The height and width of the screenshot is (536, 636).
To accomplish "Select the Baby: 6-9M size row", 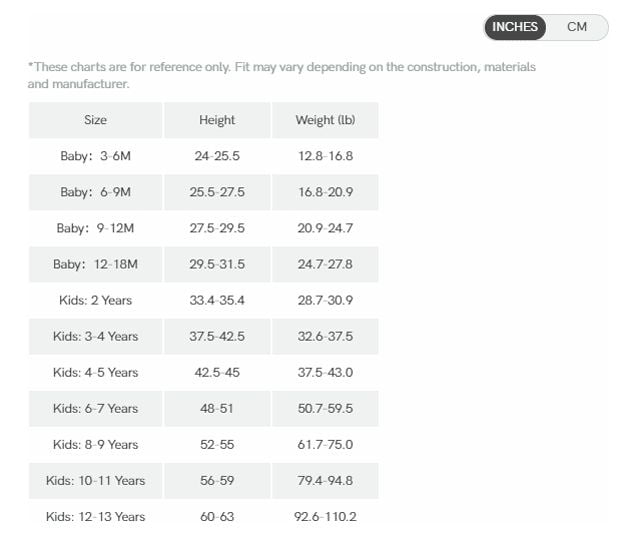I will 204,192.
